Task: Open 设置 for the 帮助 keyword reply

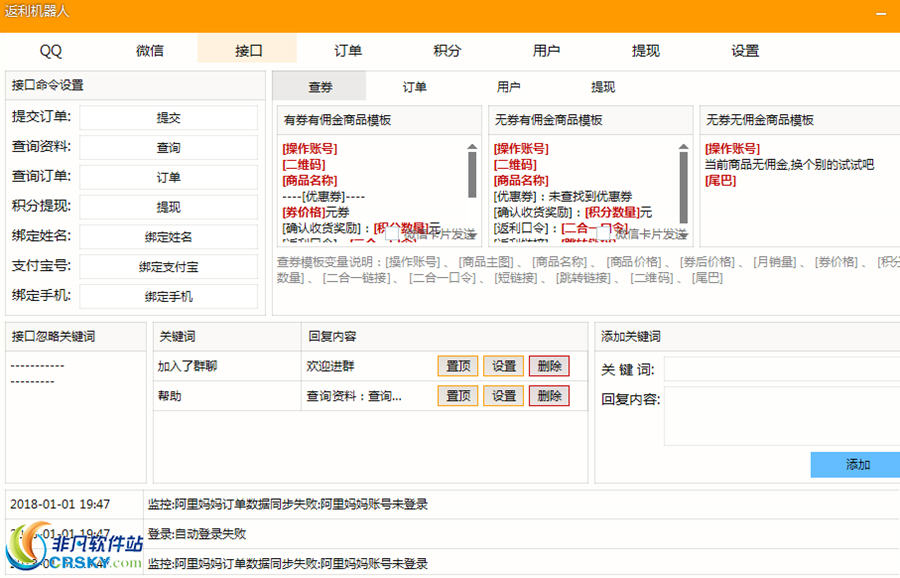Action: click(x=503, y=395)
